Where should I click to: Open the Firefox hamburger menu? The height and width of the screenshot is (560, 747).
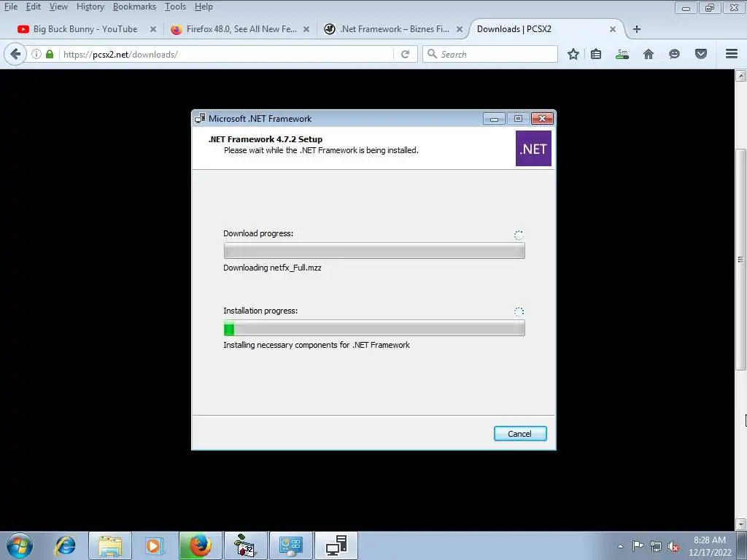732,54
